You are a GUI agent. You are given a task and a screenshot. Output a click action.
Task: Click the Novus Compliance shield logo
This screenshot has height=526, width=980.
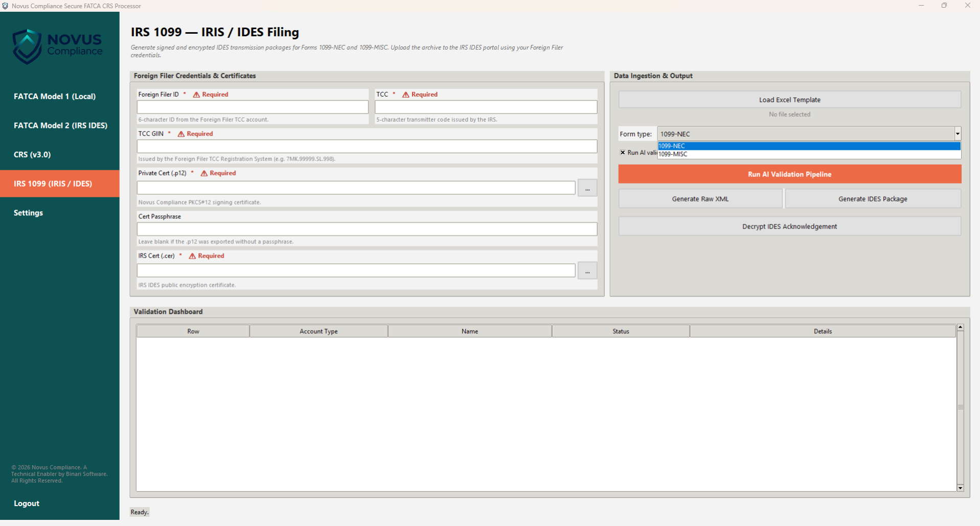point(27,47)
